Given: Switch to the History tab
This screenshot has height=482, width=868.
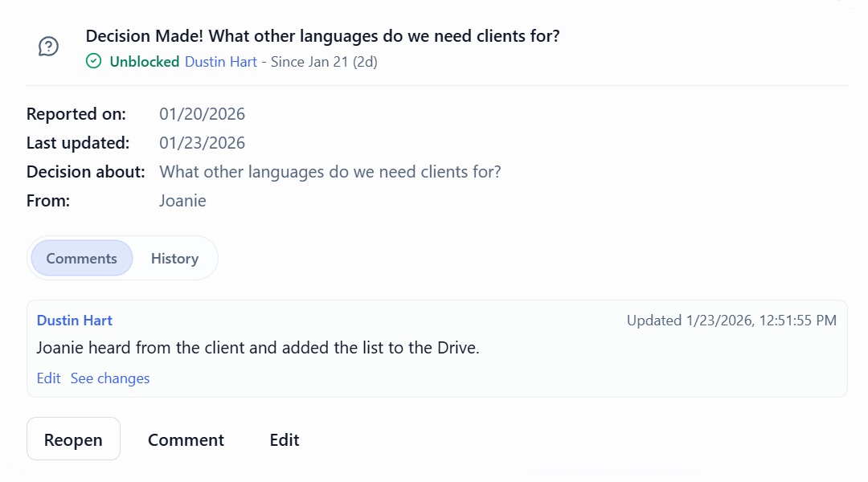Looking at the screenshot, I should [174, 258].
